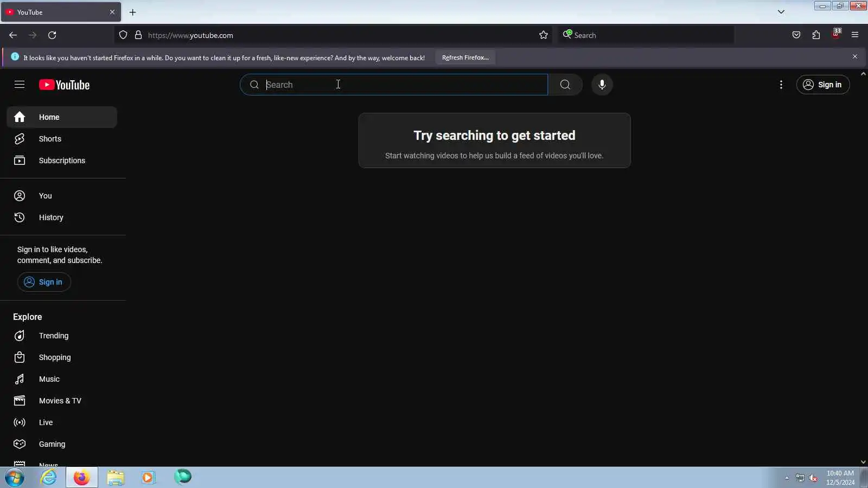Click the Refresh Firefox button

click(465, 57)
